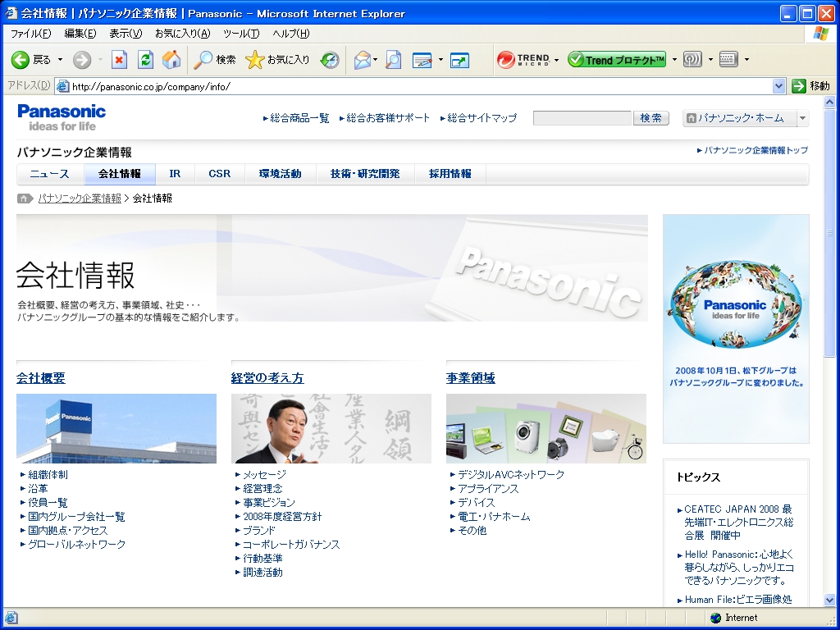The image size is (840, 630).
Task: Open the パナソニック・ホーム dropdown
Action: click(802, 118)
